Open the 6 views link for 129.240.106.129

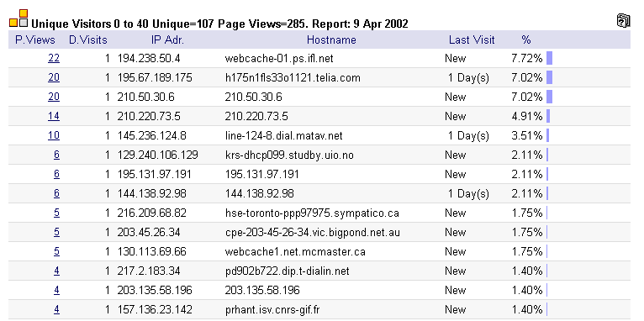point(56,155)
